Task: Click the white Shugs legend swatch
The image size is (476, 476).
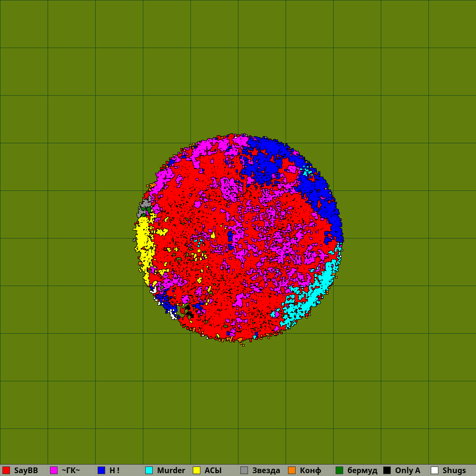Action: pos(435,470)
